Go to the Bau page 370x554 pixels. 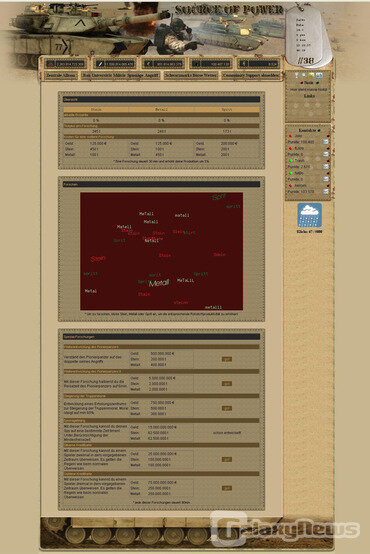[86, 76]
